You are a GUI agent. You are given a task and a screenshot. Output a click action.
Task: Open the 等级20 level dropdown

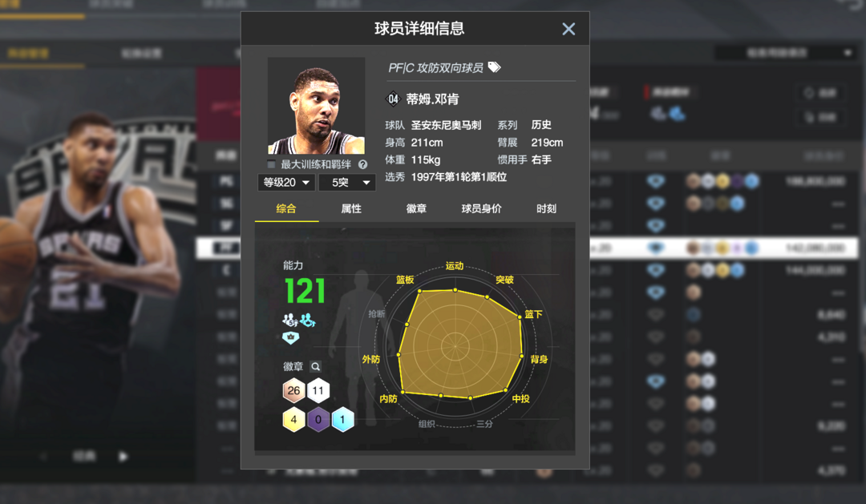pos(286,182)
